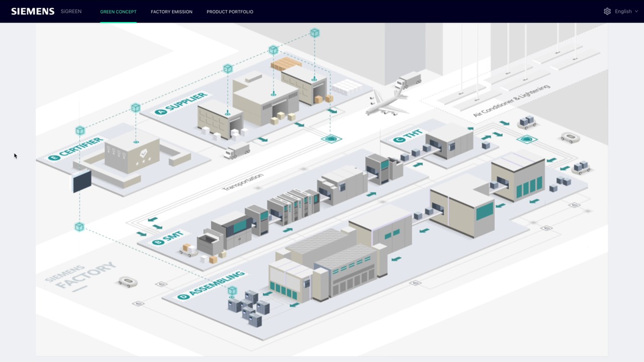Image resolution: width=644 pixels, height=362 pixels.
Task: Click the Certifier building with checkmark
Action: click(133, 152)
